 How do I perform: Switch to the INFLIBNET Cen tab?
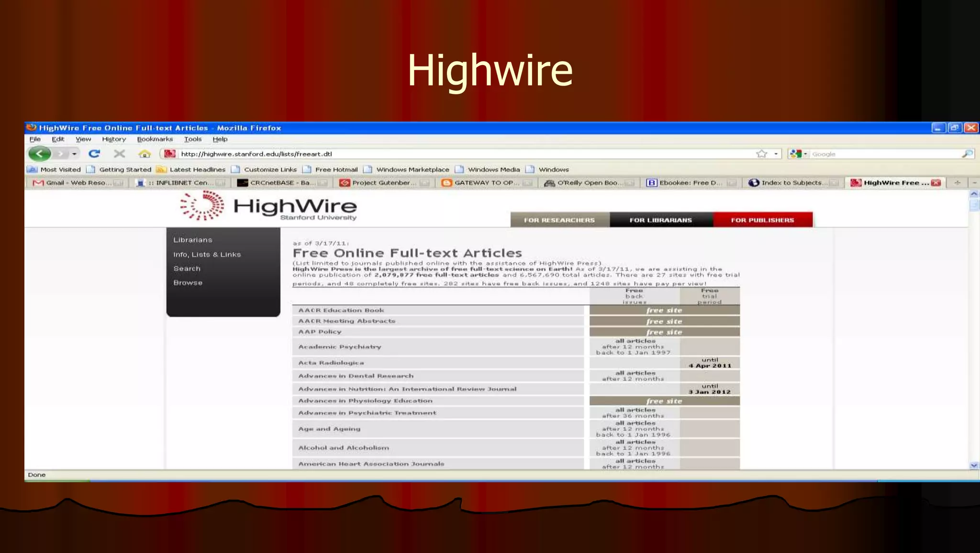[x=180, y=183]
